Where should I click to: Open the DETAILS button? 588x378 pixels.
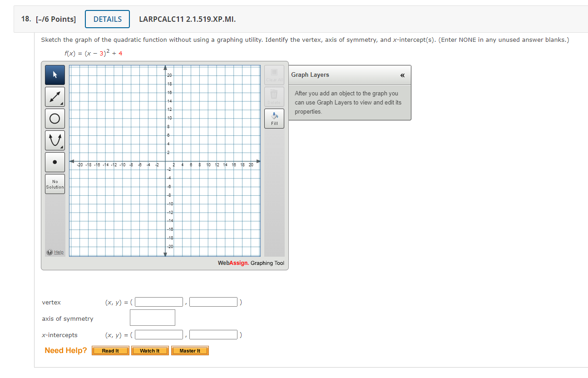[108, 19]
